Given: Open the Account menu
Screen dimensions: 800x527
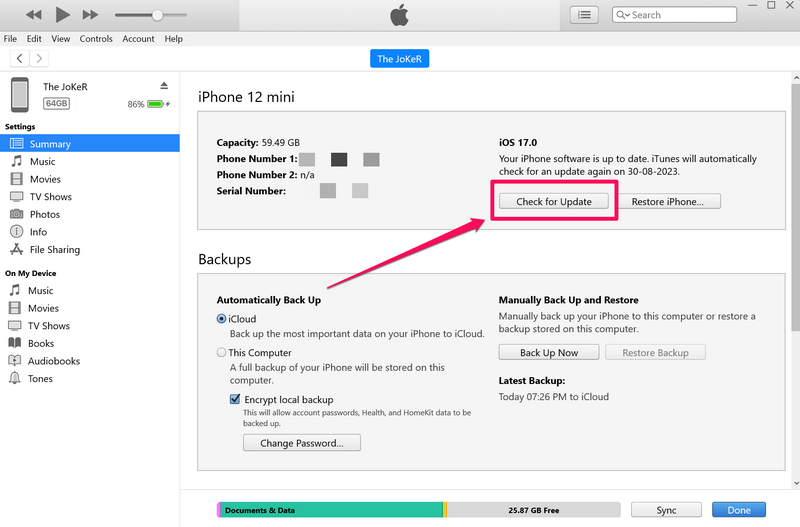Looking at the screenshot, I should [138, 39].
